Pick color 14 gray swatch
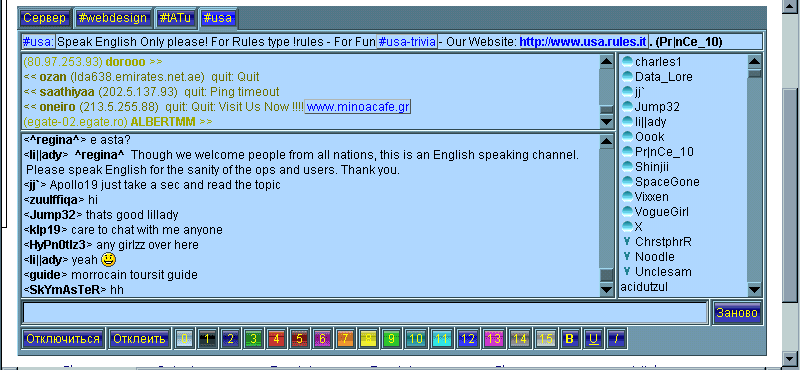Viewport: 800px width, 370px height. [x=520, y=339]
